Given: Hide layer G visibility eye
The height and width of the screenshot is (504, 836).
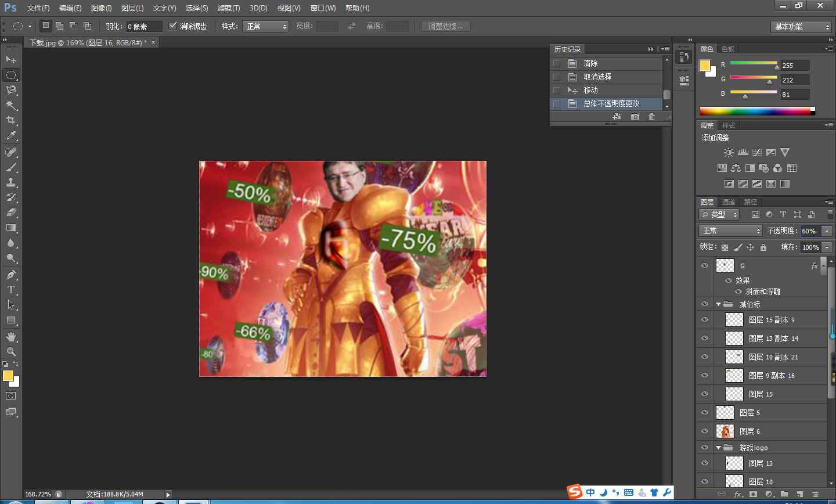Looking at the screenshot, I should pyautogui.click(x=705, y=265).
